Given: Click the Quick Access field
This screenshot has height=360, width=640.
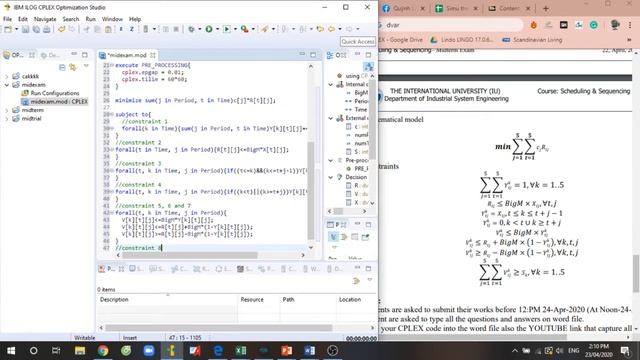Looking at the screenshot, I should coord(358,41).
